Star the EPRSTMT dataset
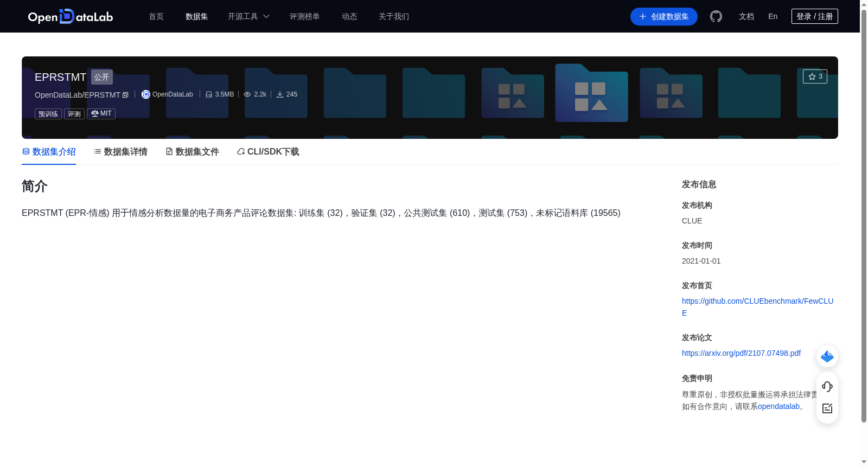Image resolution: width=868 pixels, height=467 pixels. (x=815, y=76)
